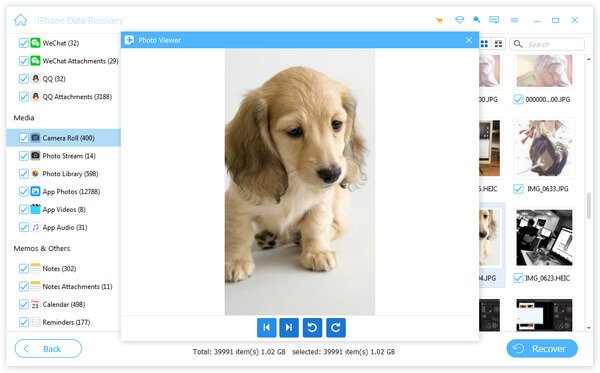The height and width of the screenshot is (373, 600).
Task: Go to the home screen icon
Action: click(21, 20)
